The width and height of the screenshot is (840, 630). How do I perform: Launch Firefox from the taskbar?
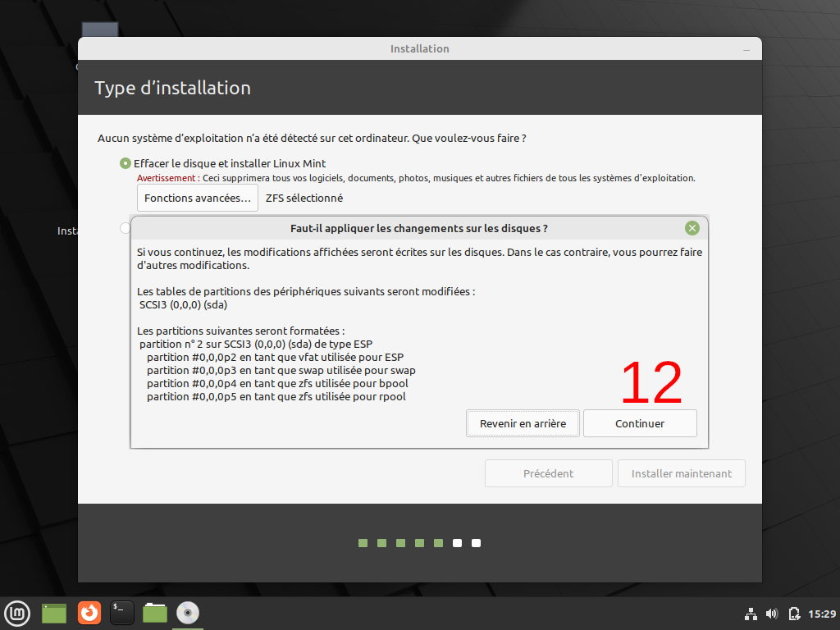coord(89,613)
